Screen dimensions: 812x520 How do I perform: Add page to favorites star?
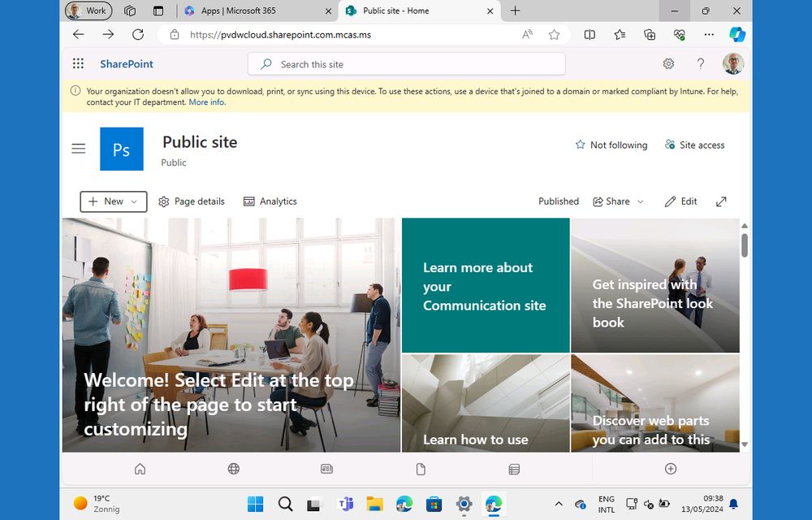click(554, 35)
